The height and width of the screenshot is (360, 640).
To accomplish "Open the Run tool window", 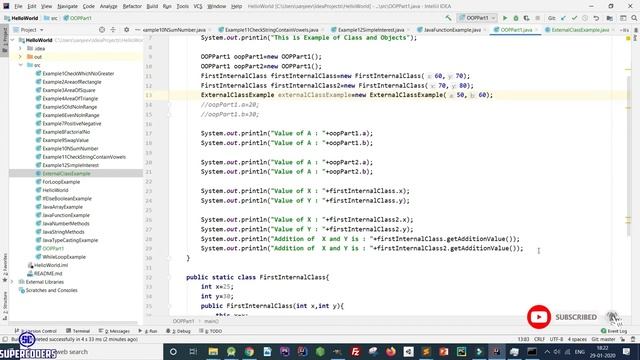I will [x=148, y=331].
